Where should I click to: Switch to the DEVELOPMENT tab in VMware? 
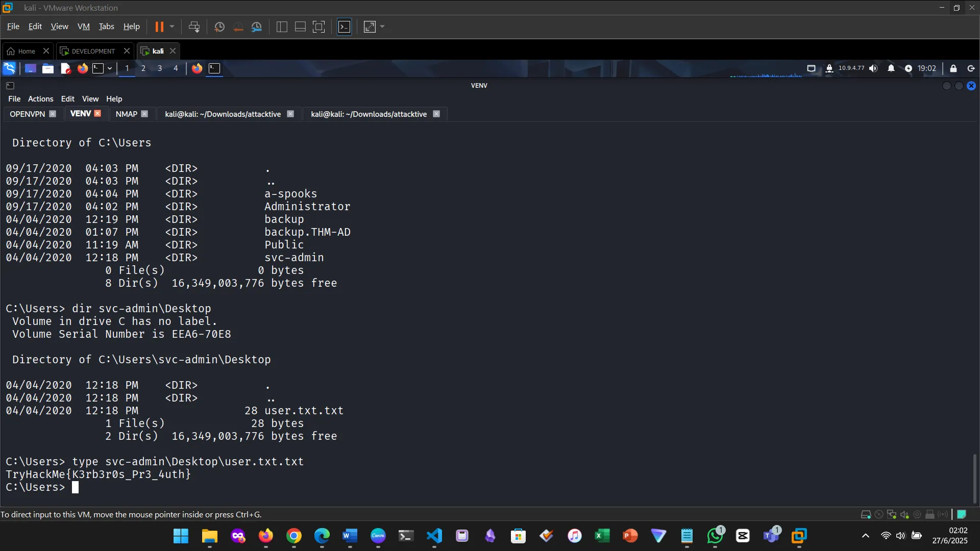click(92, 51)
